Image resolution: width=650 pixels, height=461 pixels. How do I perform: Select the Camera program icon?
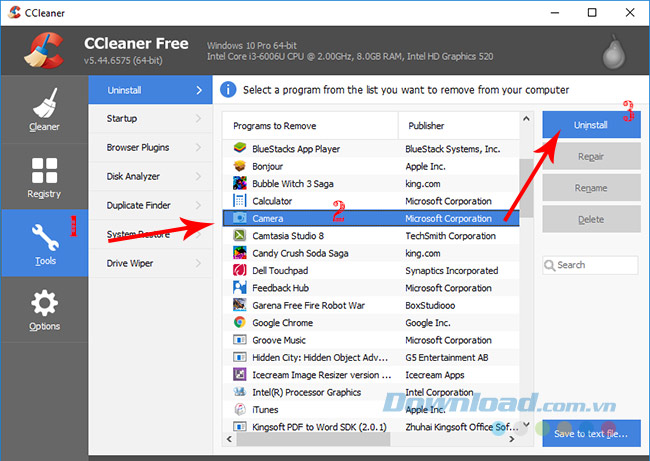[240, 218]
